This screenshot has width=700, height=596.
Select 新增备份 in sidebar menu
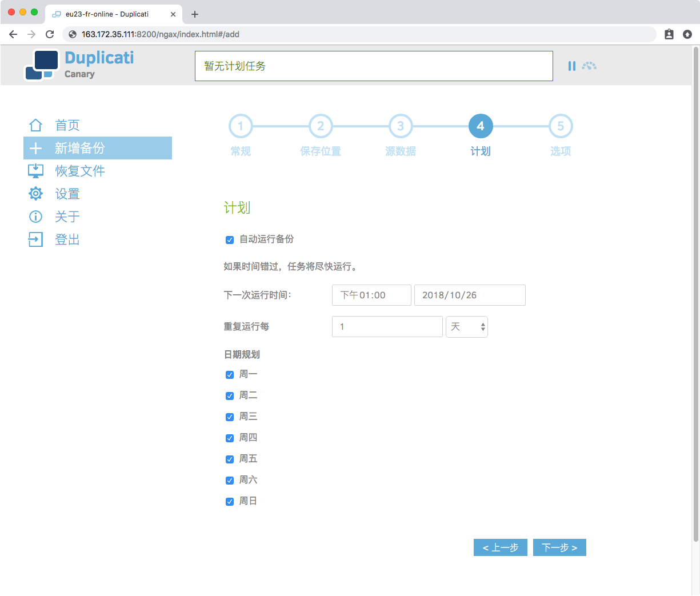(x=97, y=148)
